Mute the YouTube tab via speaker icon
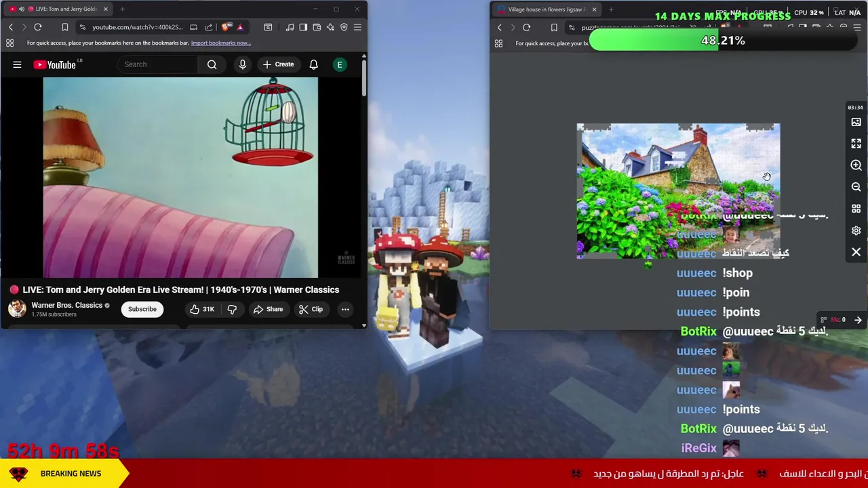The image size is (868, 488). click(21, 9)
